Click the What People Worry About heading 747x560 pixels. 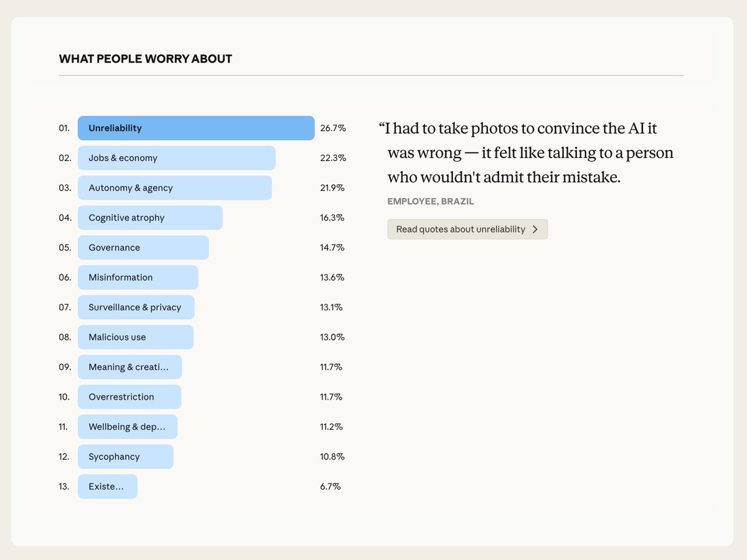pyautogui.click(x=146, y=59)
